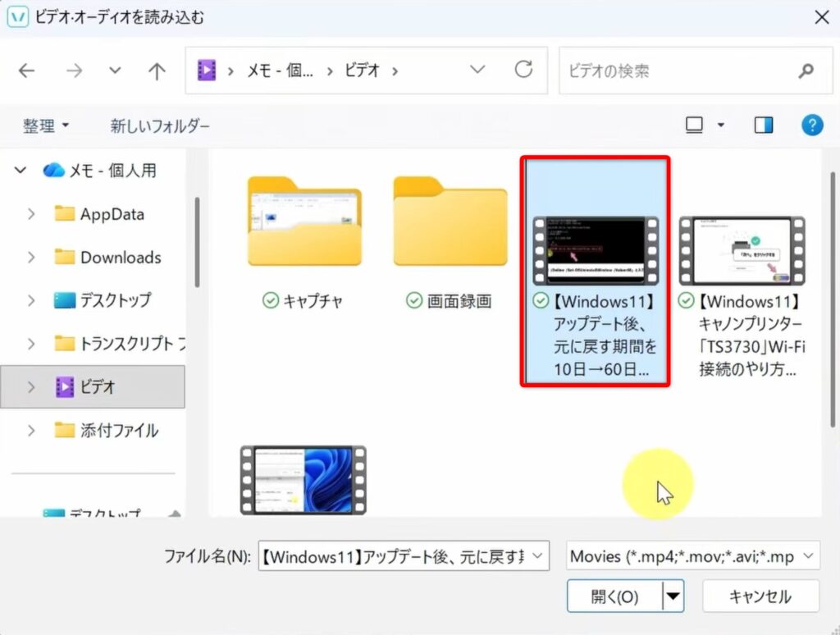Image resolution: width=840 pixels, height=635 pixels.
Task: Click into the ビデオの検索 search field
Action: point(673,71)
